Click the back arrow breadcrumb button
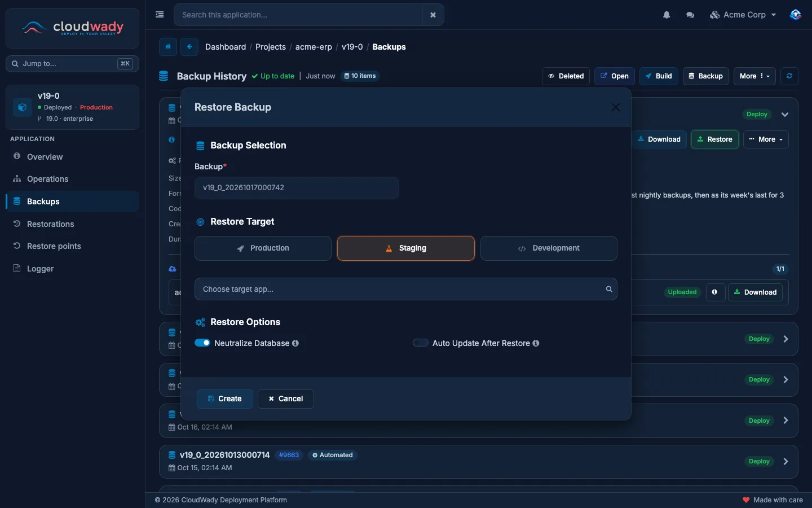This screenshot has height=508, width=812. [189, 47]
